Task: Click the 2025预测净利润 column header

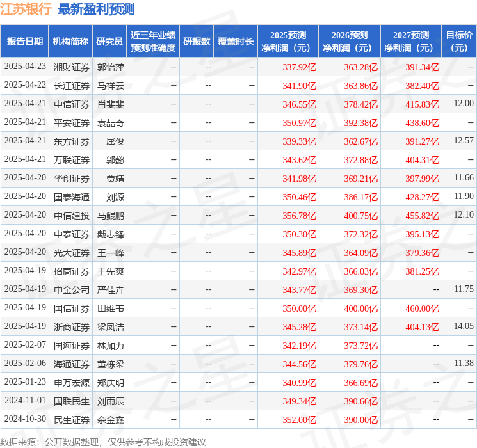Action: 288,42
